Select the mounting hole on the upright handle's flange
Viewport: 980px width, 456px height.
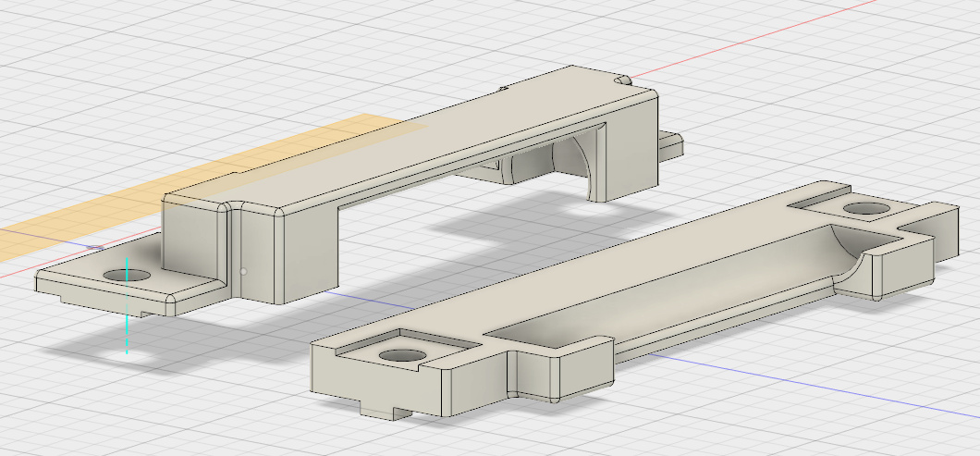point(127,275)
